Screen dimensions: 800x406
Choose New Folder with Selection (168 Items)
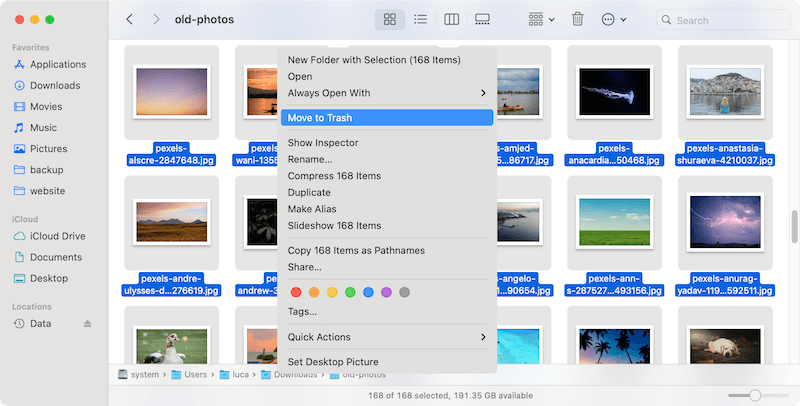point(387,60)
